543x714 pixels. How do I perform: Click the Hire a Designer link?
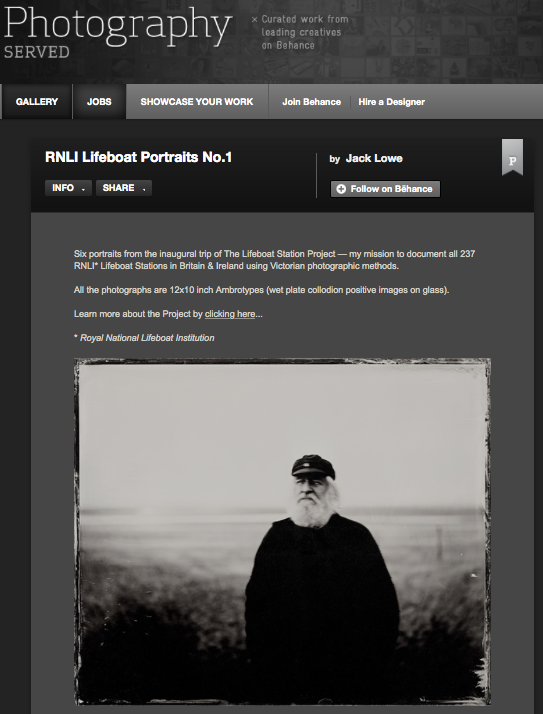coord(392,102)
